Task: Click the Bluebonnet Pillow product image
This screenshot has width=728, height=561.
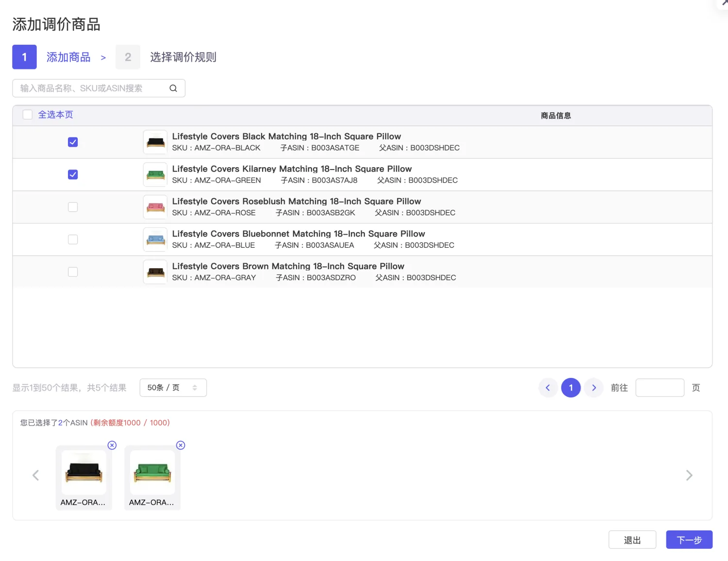Action: 155,240
